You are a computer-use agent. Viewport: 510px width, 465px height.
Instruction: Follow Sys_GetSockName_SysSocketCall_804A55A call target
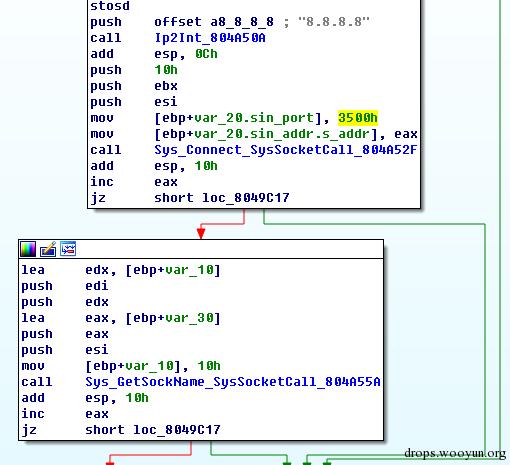pos(233,382)
